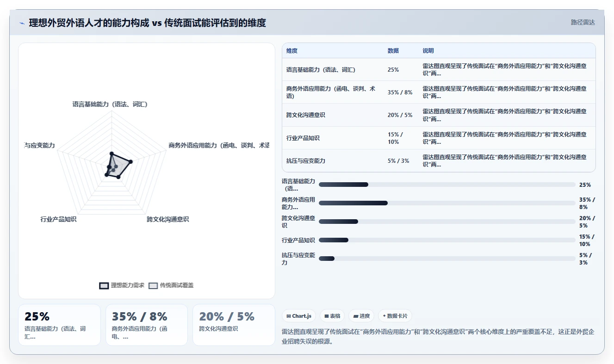Click the 25% label right of the first progress bar
The width and height of the screenshot is (614, 364).
point(585,185)
